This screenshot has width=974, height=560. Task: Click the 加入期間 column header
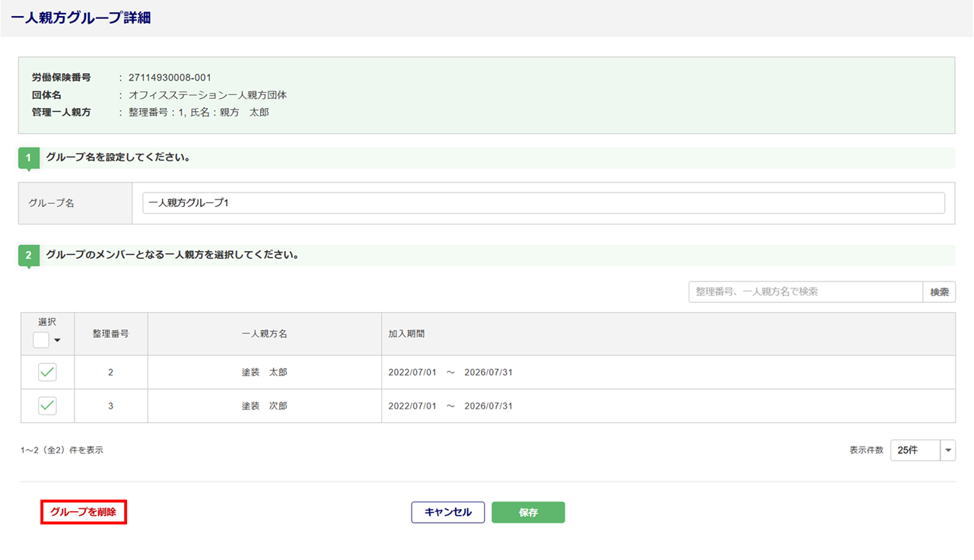406,333
